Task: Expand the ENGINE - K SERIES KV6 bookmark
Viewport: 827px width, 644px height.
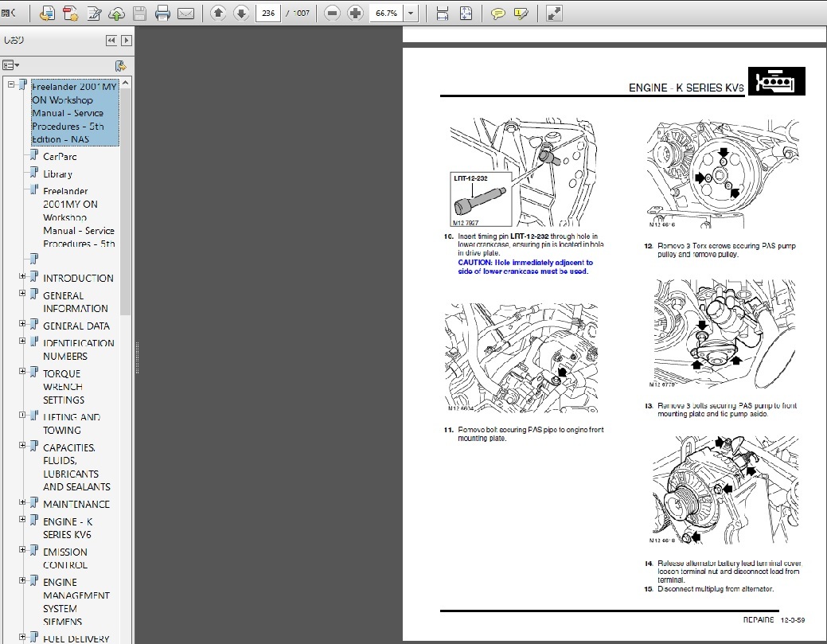Action: coord(22,520)
